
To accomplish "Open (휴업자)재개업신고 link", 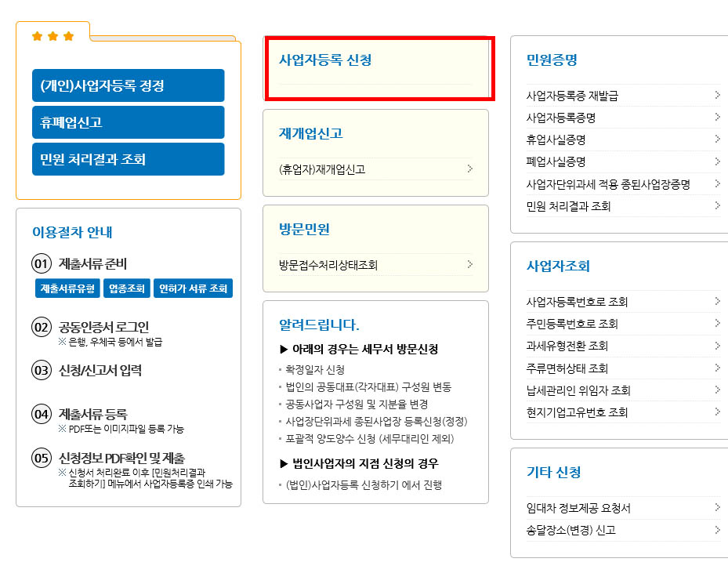I will pos(322,169).
